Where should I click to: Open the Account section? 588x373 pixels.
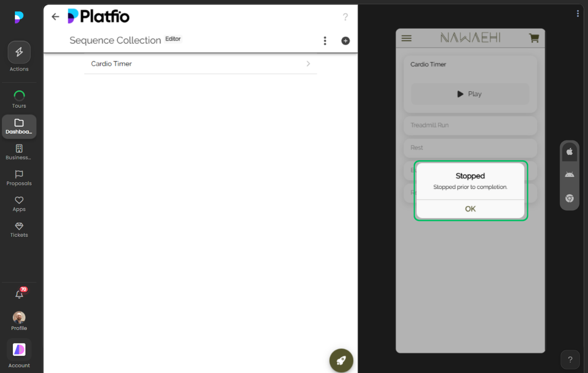[19, 350]
